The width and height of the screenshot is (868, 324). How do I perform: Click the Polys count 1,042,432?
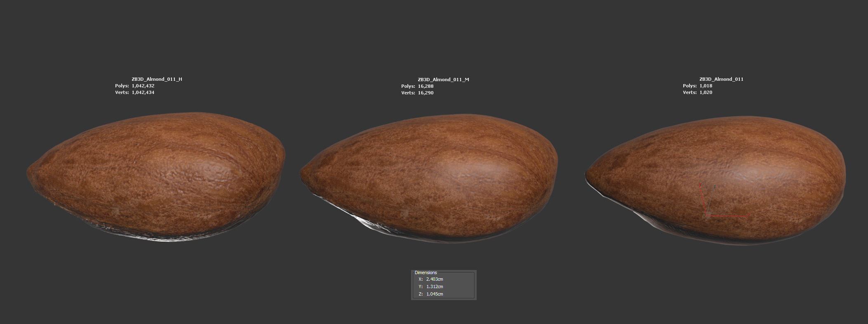(143, 86)
